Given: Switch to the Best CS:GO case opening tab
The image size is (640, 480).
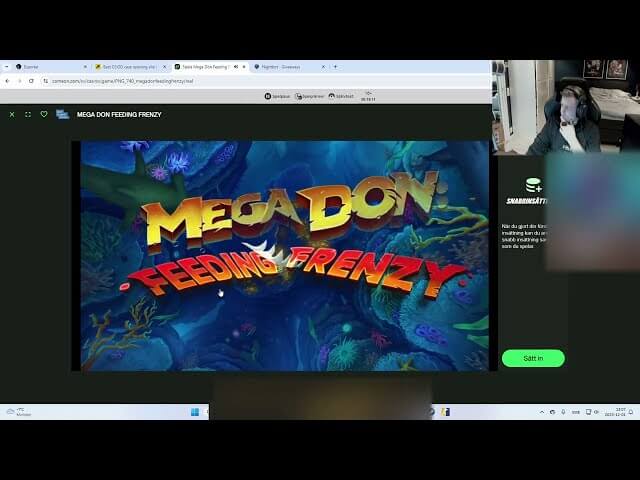Looking at the screenshot, I should click(x=130, y=67).
